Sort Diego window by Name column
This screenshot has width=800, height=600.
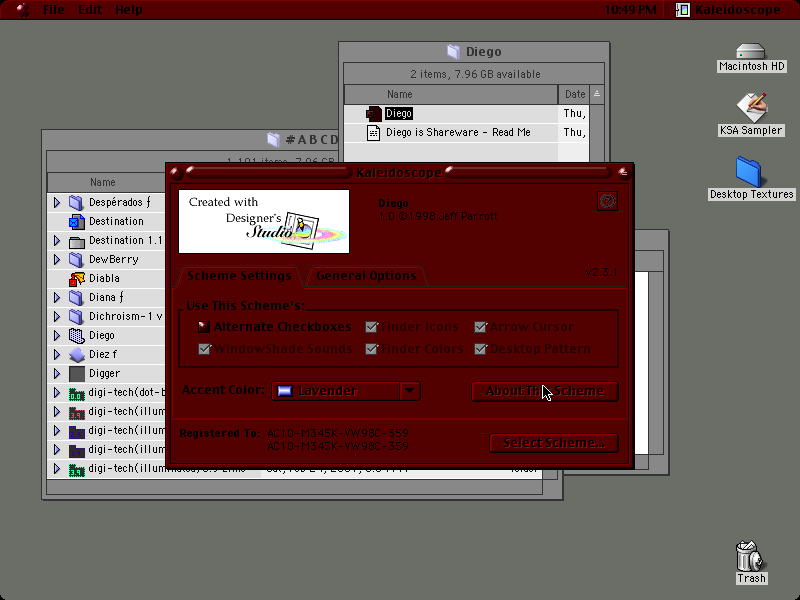tap(452, 94)
